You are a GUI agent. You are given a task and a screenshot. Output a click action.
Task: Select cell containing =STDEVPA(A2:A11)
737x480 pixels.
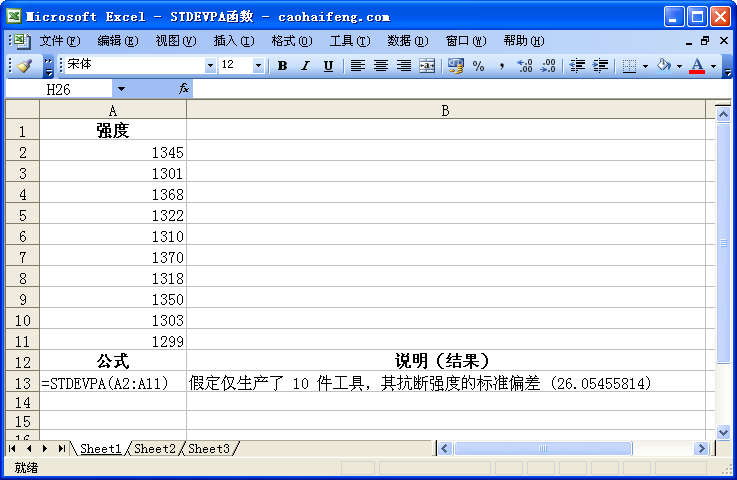coord(113,383)
